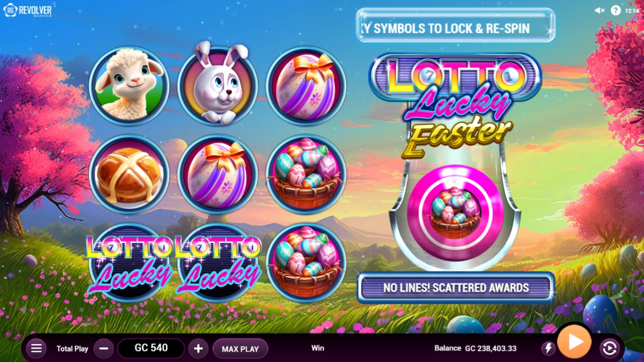This screenshot has height=362, width=644.
Task: Toggle turbo mode lightning icon
Action: pyautogui.click(x=548, y=349)
